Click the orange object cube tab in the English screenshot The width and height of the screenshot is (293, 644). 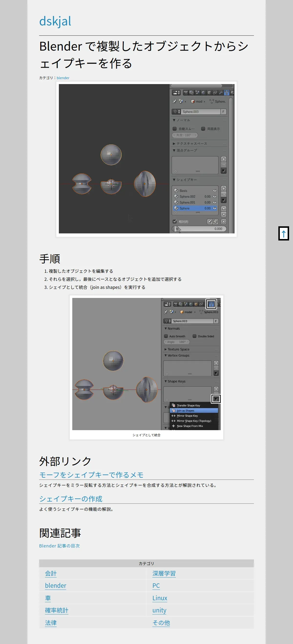(x=196, y=304)
